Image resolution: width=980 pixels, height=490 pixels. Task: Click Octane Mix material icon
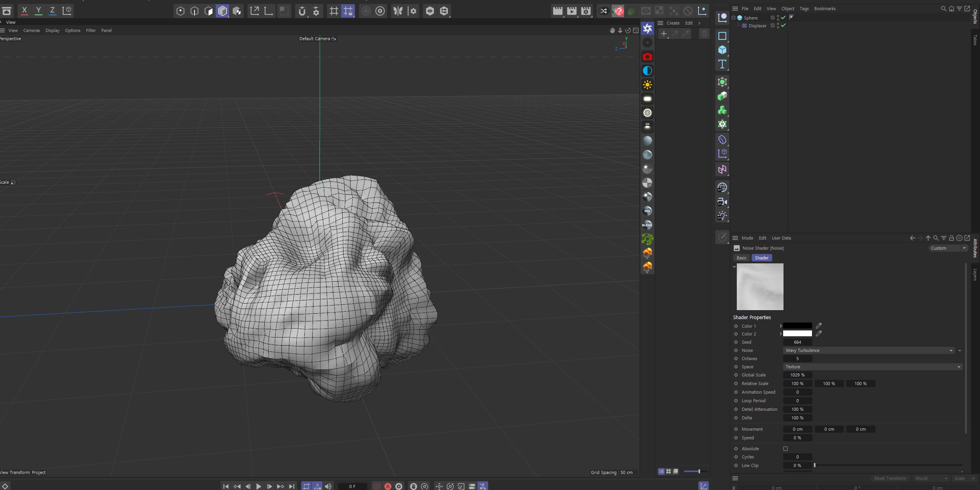coord(647,211)
